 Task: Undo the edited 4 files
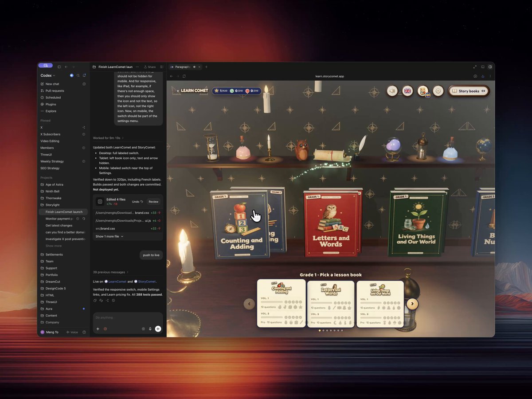click(x=137, y=202)
